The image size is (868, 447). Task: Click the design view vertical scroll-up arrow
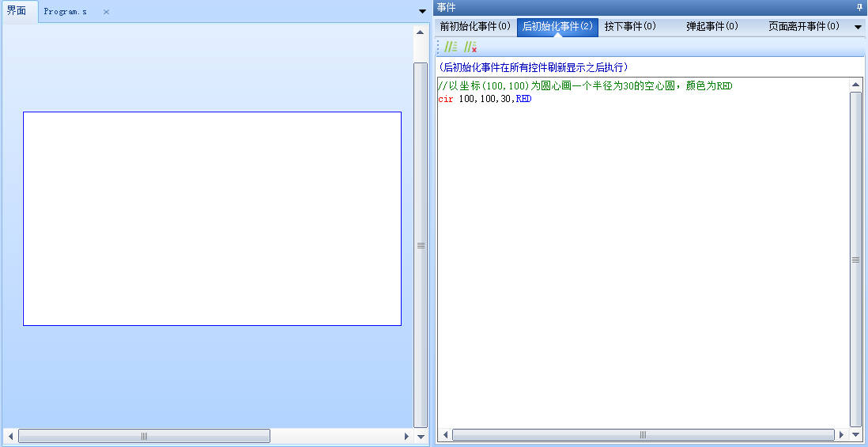[420, 33]
